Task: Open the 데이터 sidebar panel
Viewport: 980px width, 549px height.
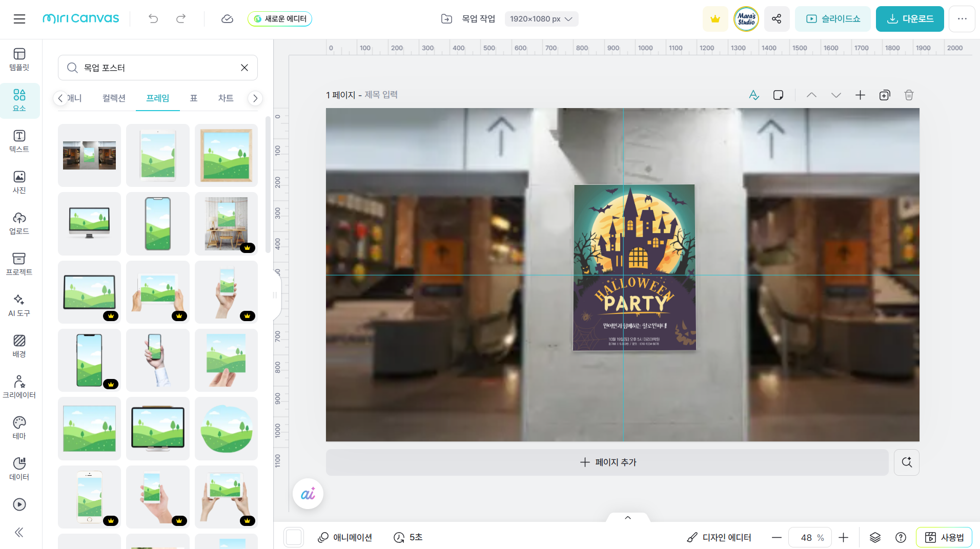Action: pyautogui.click(x=19, y=470)
